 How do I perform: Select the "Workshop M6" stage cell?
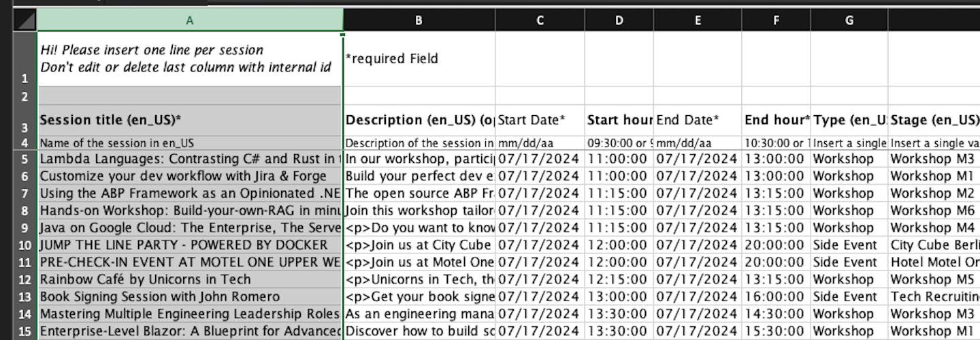pos(934,211)
